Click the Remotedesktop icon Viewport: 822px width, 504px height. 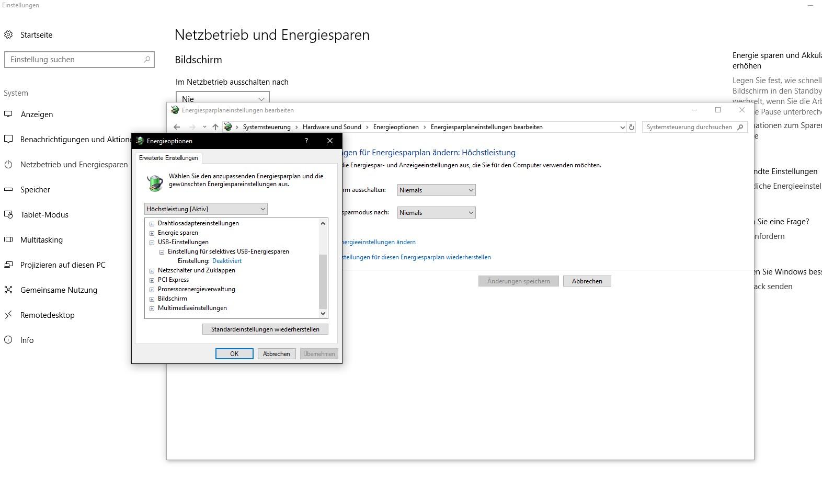tap(8, 315)
